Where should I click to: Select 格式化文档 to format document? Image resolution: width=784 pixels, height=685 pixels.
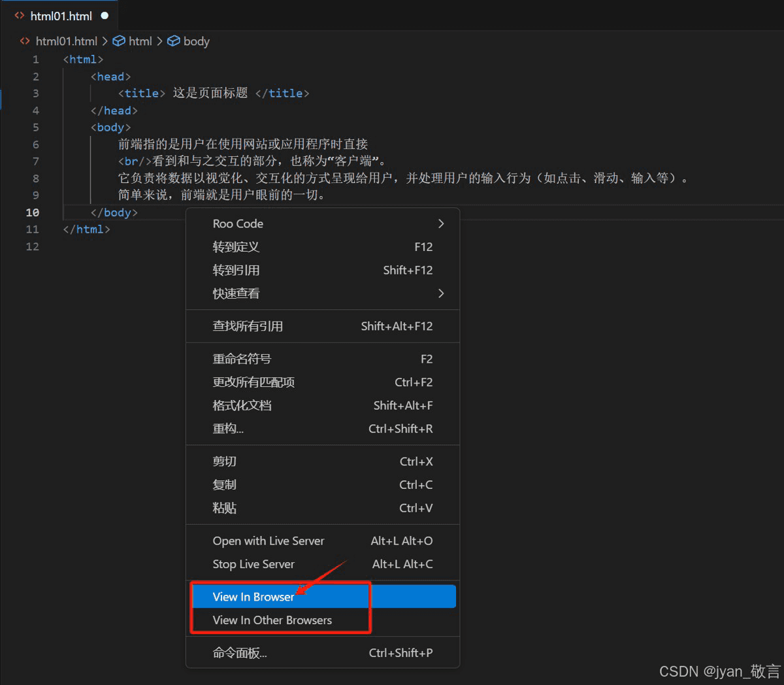242,406
